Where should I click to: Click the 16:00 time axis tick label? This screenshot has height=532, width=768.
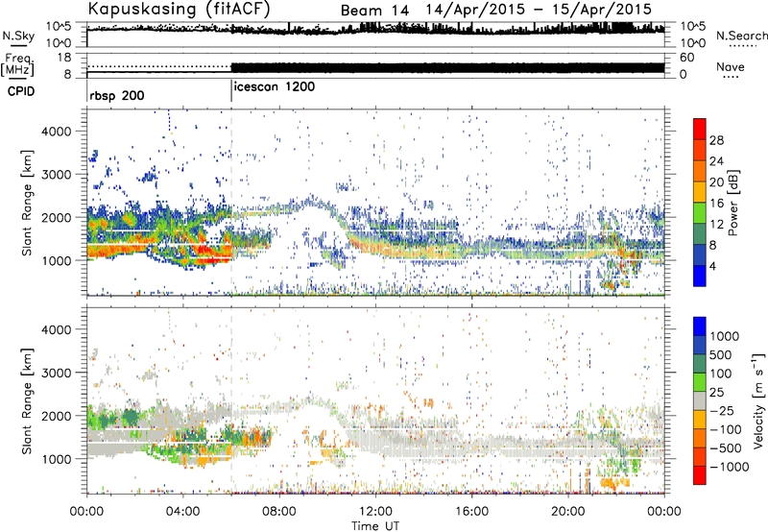[x=471, y=512]
